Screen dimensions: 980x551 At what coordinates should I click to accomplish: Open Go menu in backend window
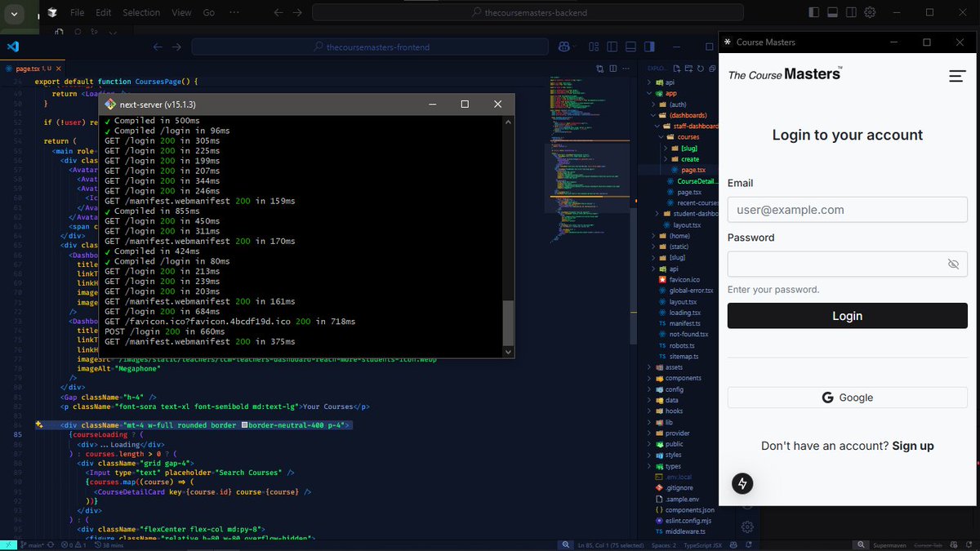tap(208, 12)
